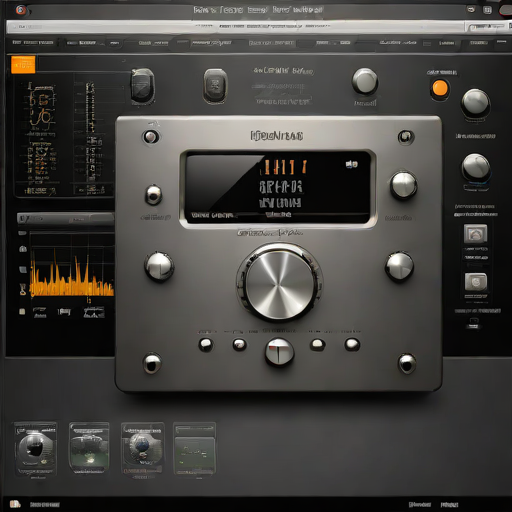Click the house-shaped icon beside the waveform graph
512x512 pixels.
point(23,249)
